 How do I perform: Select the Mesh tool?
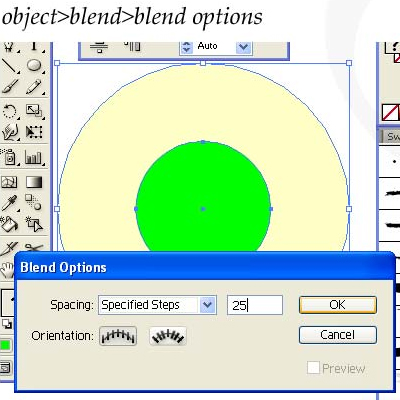pos(9,182)
